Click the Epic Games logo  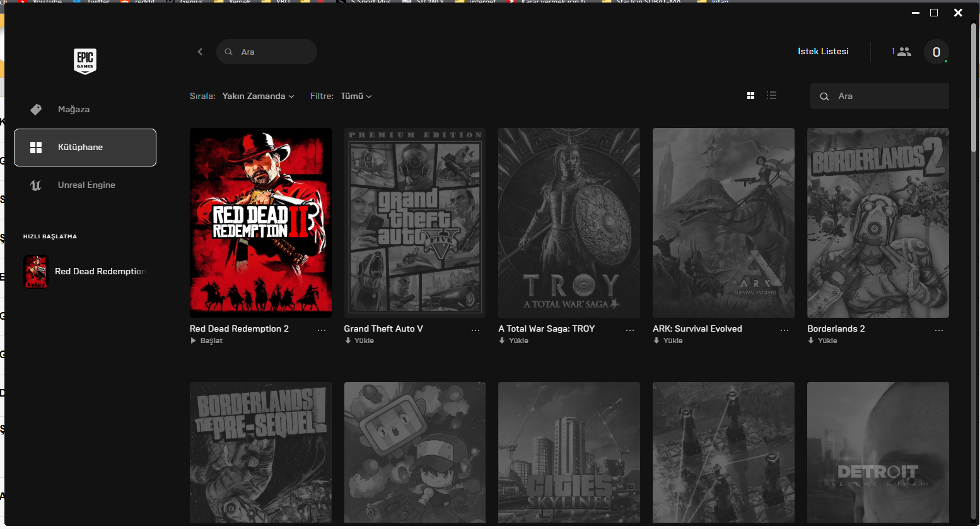85,61
